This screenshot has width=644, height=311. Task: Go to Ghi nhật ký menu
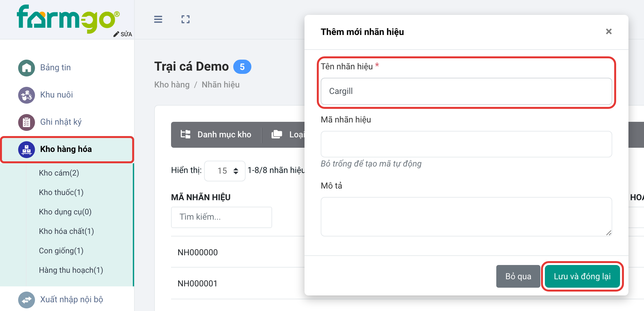point(61,122)
